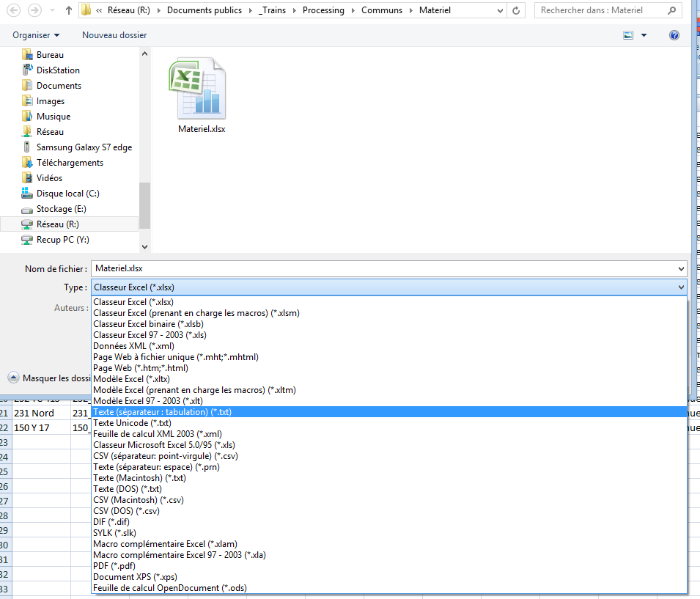Click the search field Rechercher dans Materiel

pos(601,10)
